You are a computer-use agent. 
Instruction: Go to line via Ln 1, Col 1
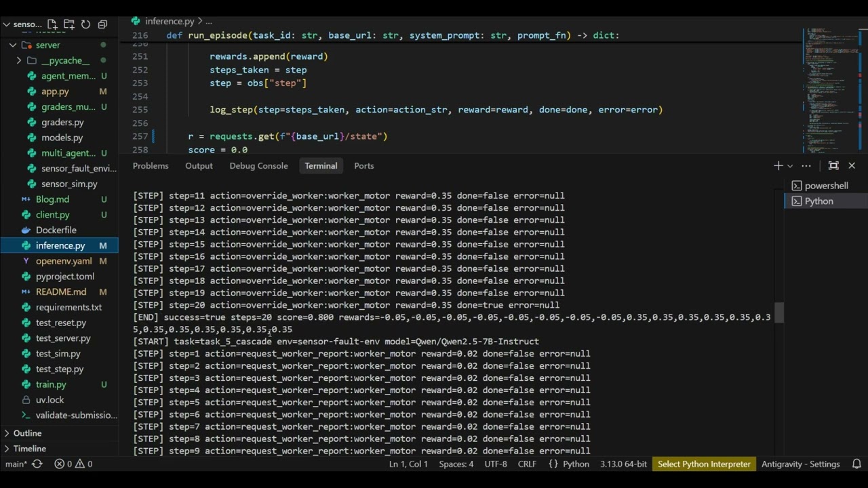point(408,464)
